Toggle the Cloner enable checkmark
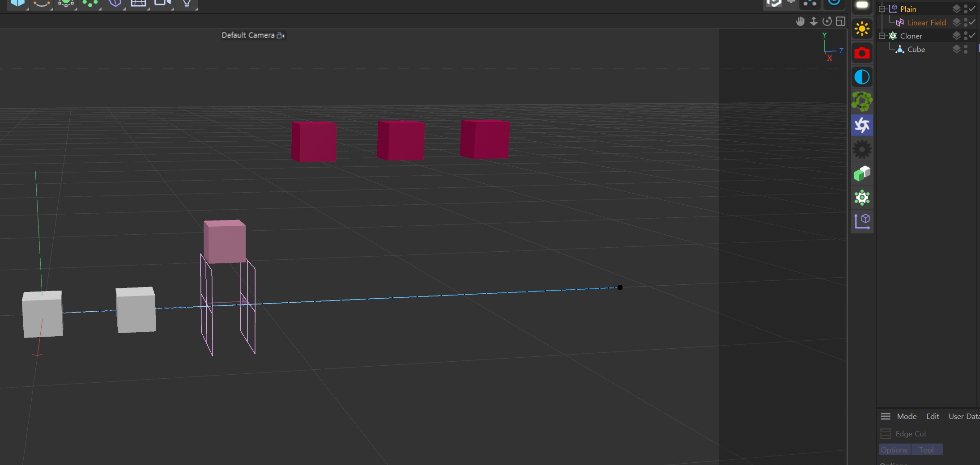The height and width of the screenshot is (465, 980). point(972,35)
